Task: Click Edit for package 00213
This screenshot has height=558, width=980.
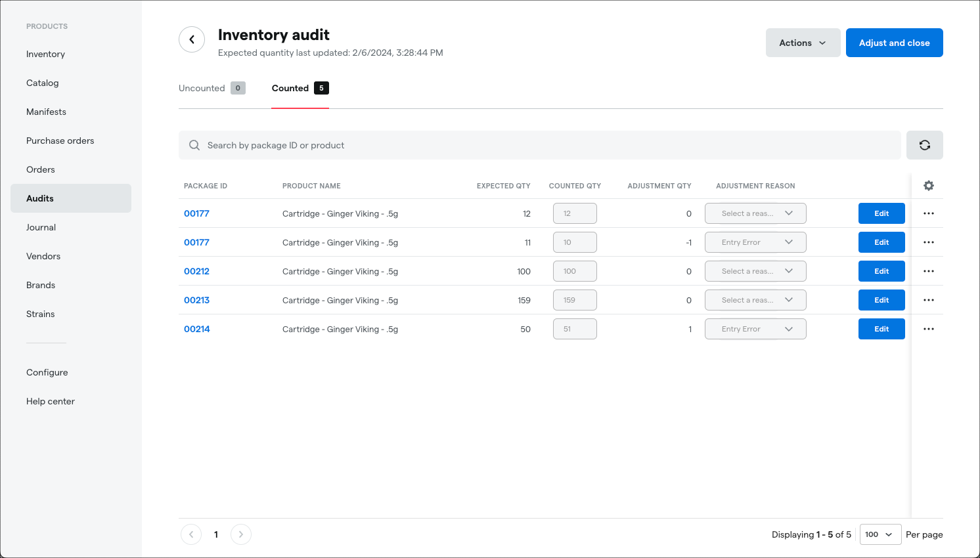Action: tap(881, 300)
